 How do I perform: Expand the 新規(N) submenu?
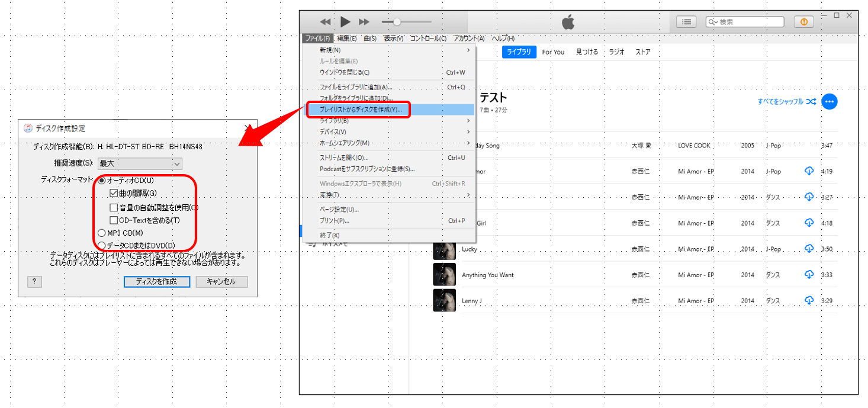390,50
